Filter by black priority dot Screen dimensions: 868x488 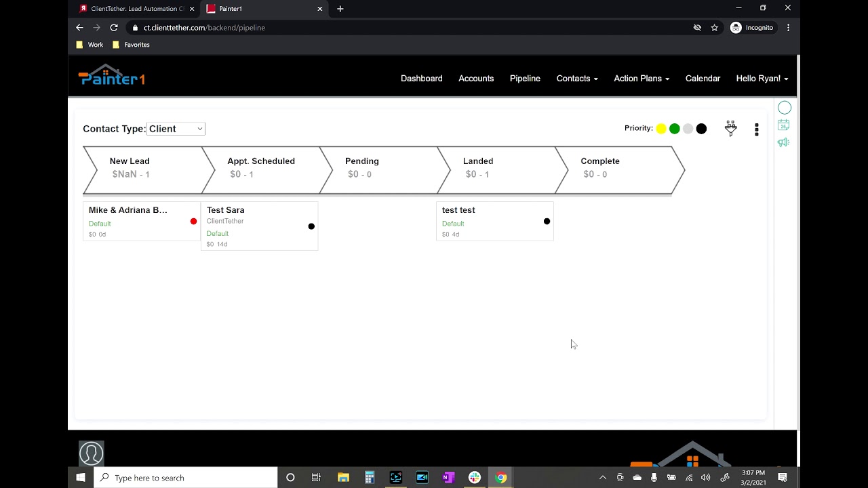click(701, 129)
